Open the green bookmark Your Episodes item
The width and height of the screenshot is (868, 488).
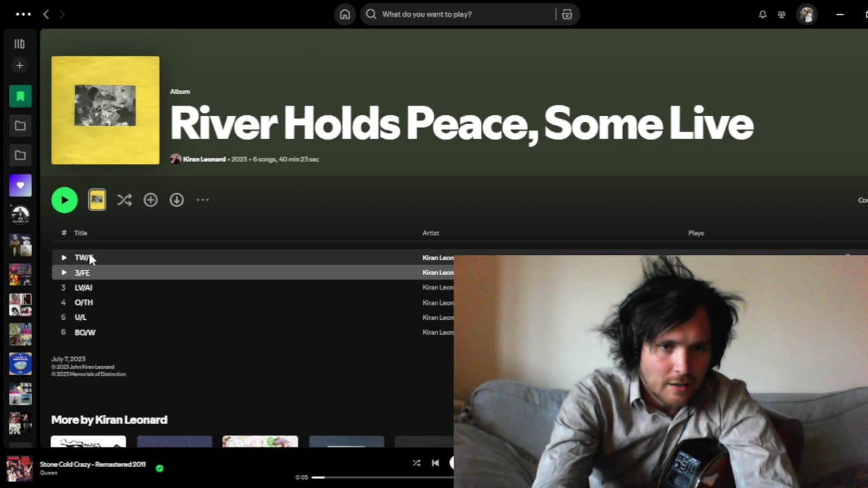pos(20,96)
